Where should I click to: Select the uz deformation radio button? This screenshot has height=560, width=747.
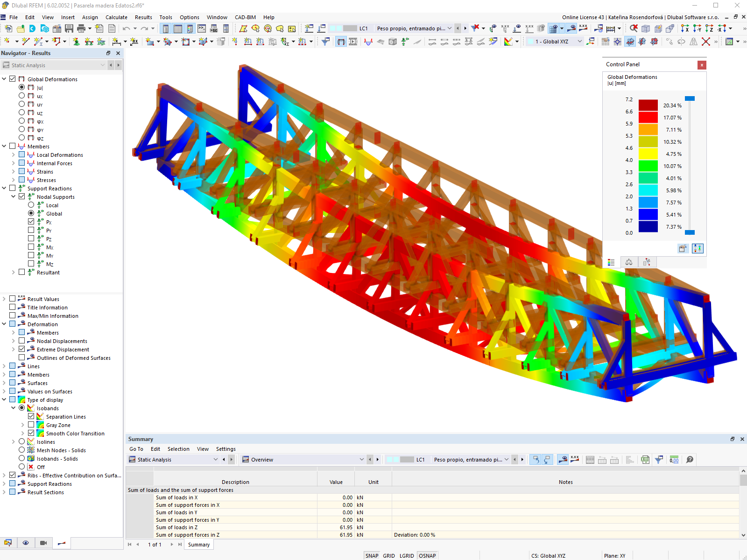pyautogui.click(x=22, y=112)
